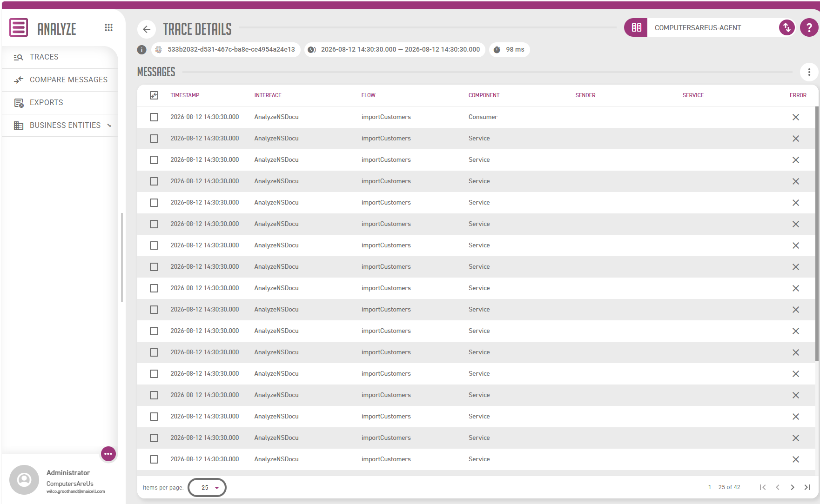The width and height of the screenshot is (820, 504).
Task: Open the apps grid launcher icon
Action: [108, 28]
